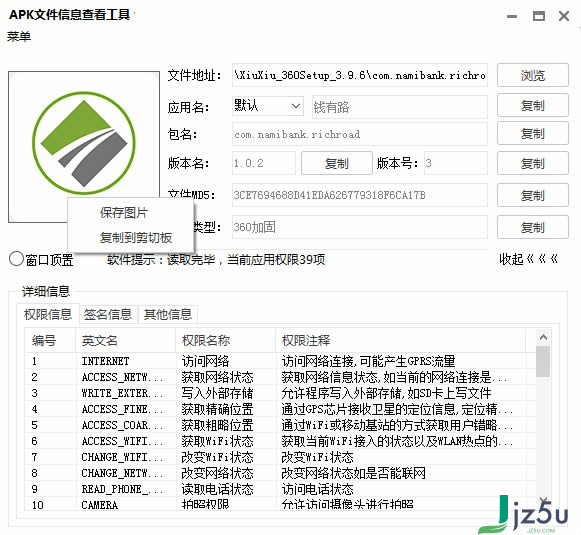The width and height of the screenshot is (581, 535).
Task: Click the MD5 value field
Action: (359, 195)
